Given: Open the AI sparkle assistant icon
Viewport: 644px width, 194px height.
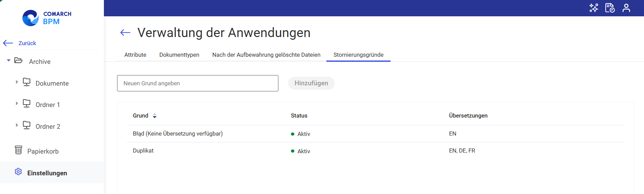Looking at the screenshot, I should coord(594,8).
